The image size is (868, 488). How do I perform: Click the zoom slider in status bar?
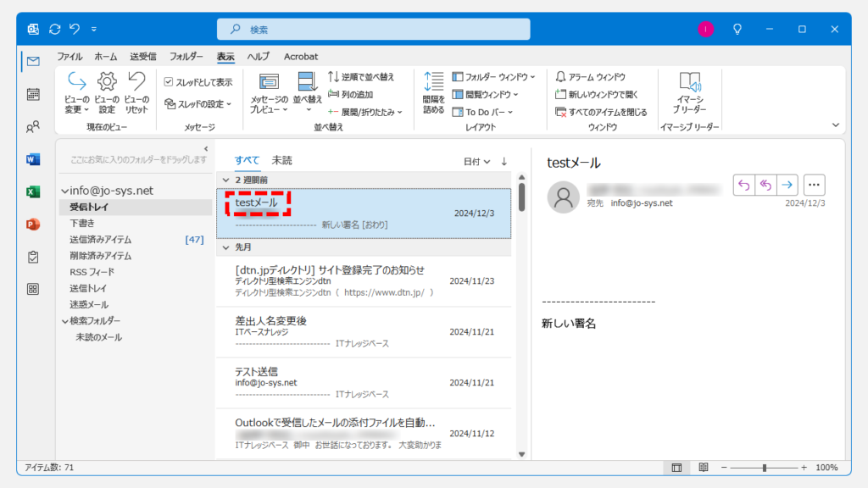coord(765,468)
